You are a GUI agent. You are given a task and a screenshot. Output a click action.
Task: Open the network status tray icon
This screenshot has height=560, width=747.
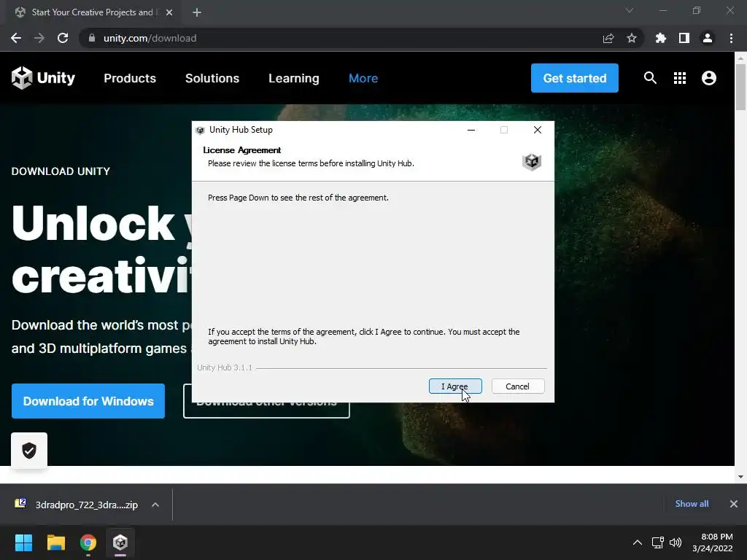tap(657, 542)
